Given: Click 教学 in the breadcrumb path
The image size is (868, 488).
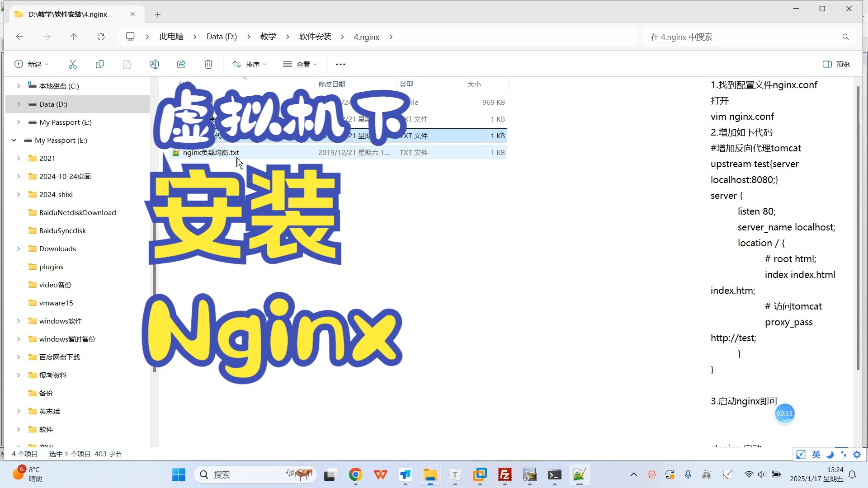Looking at the screenshot, I should (268, 37).
